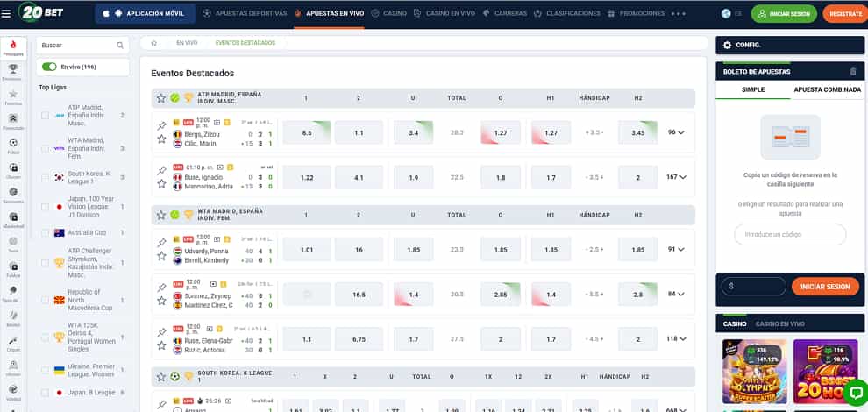Toggle the En vivo (196) switch
The height and width of the screenshot is (412, 868).
[x=49, y=67]
